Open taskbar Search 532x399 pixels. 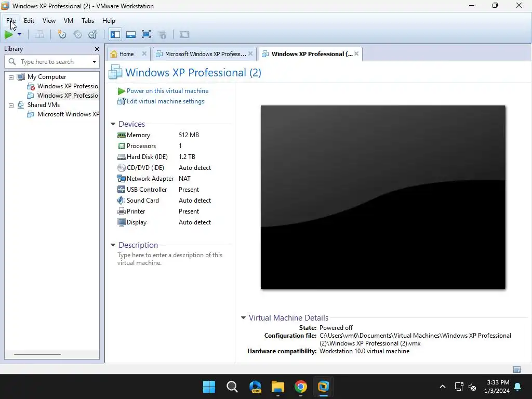pos(232,387)
